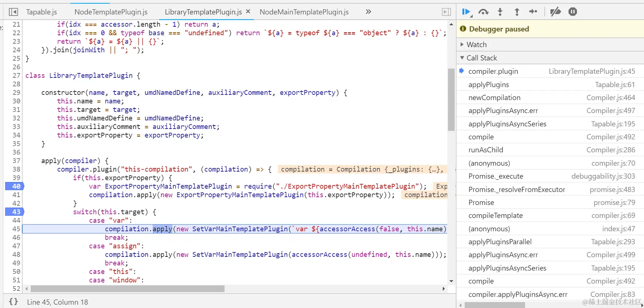Switch to the NodeTemplatePlugin.js tab
Viewport: 644px width, 308px height.
[111, 12]
